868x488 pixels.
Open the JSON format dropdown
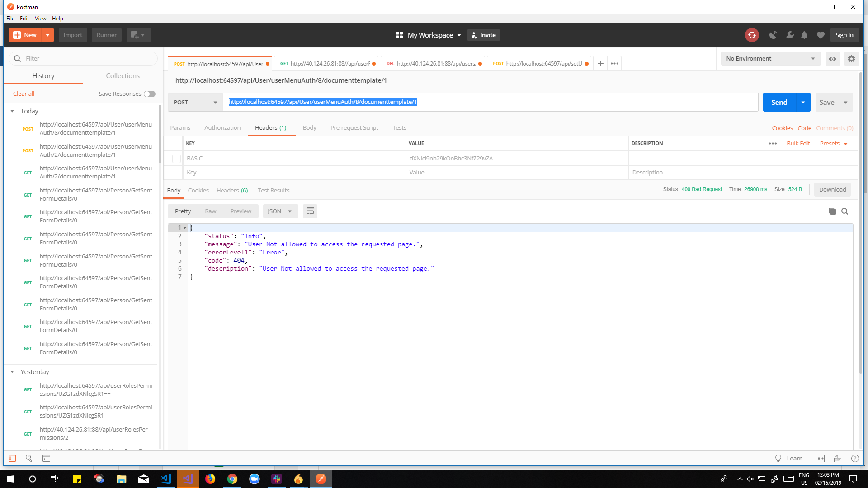(280, 211)
